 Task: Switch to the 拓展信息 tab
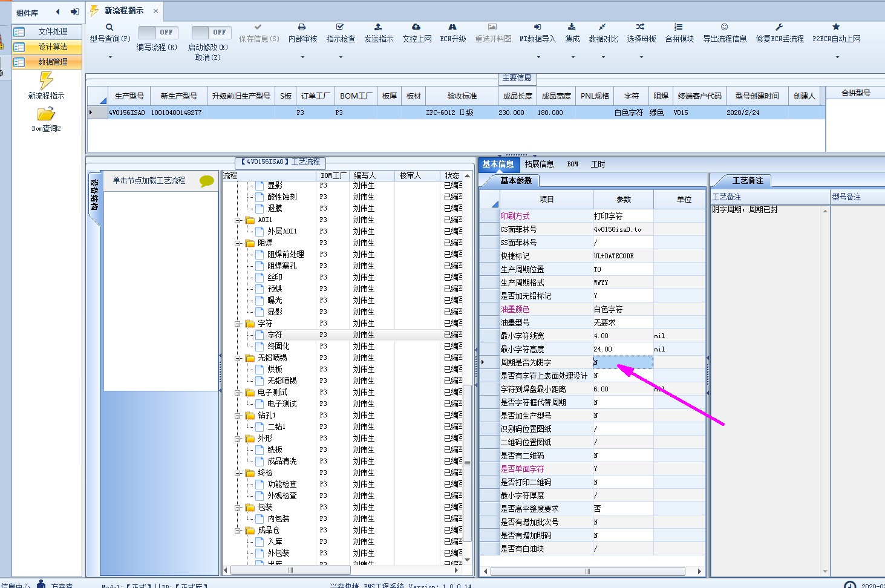(x=539, y=164)
